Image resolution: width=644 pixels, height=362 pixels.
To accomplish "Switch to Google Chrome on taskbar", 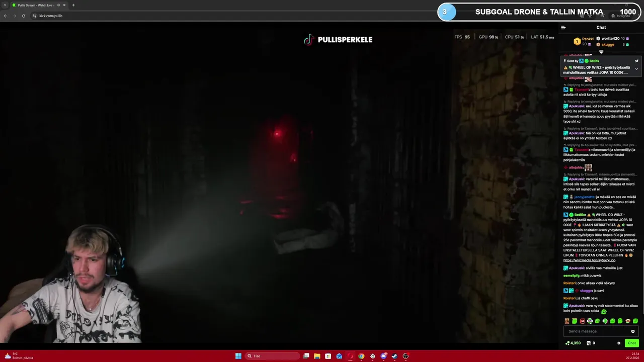I will tap(361, 356).
